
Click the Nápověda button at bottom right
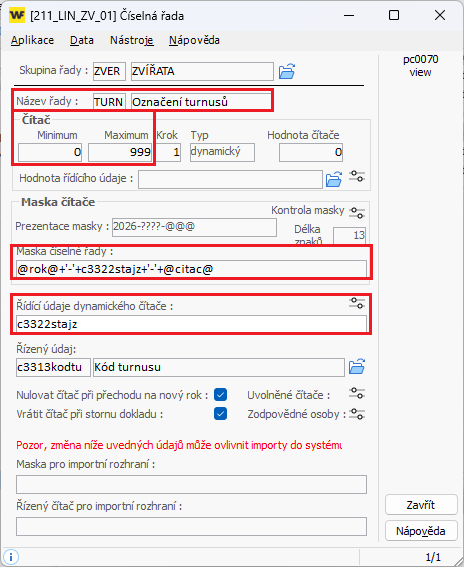421,531
